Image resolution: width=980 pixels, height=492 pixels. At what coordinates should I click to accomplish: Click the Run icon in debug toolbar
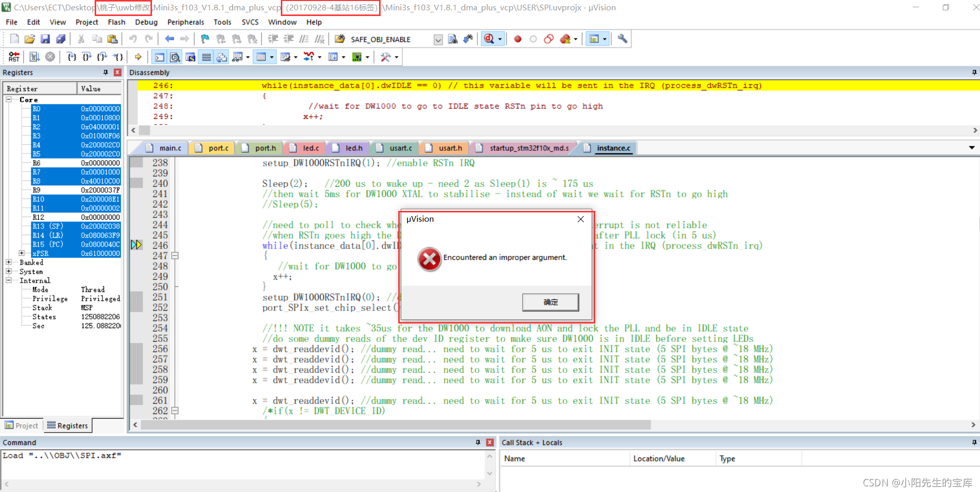pyautogui.click(x=35, y=57)
